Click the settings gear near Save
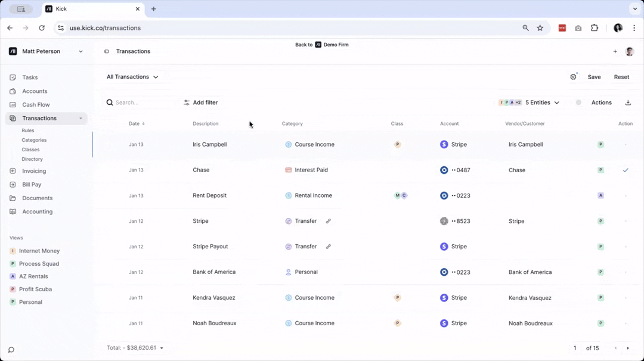644x361 pixels. [572, 77]
